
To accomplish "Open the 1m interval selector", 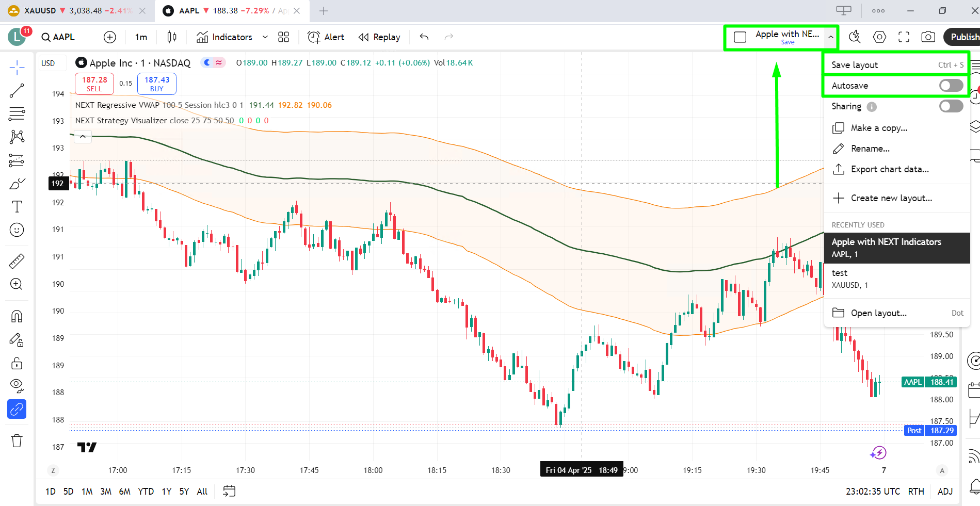I will point(141,37).
